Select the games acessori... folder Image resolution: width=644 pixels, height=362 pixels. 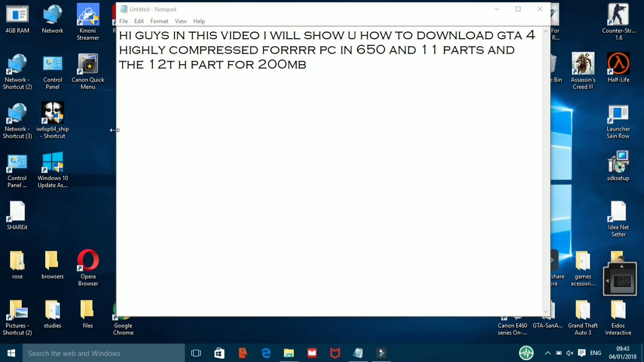(x=583, y=269)
